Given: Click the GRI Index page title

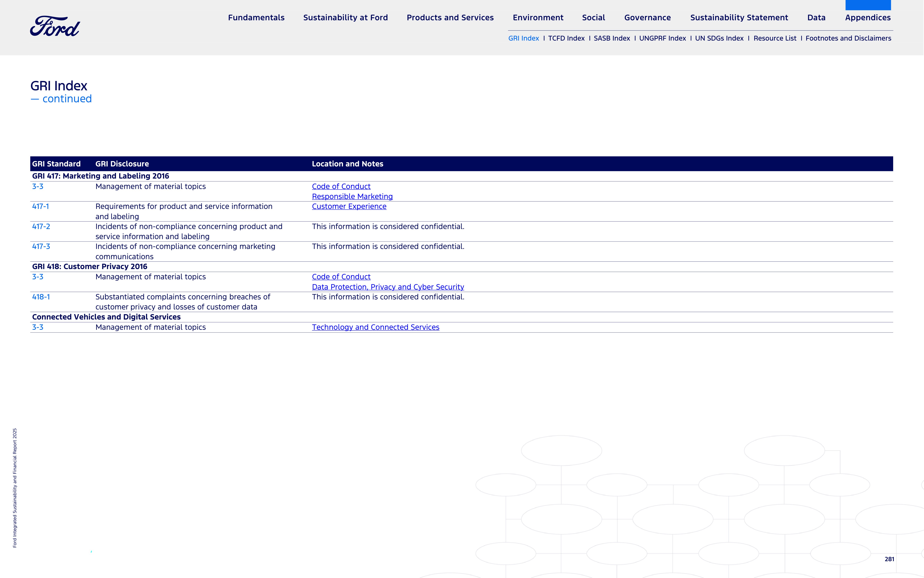Looking at the screenshot, I should pyautogui.click(x=59, y=86).
